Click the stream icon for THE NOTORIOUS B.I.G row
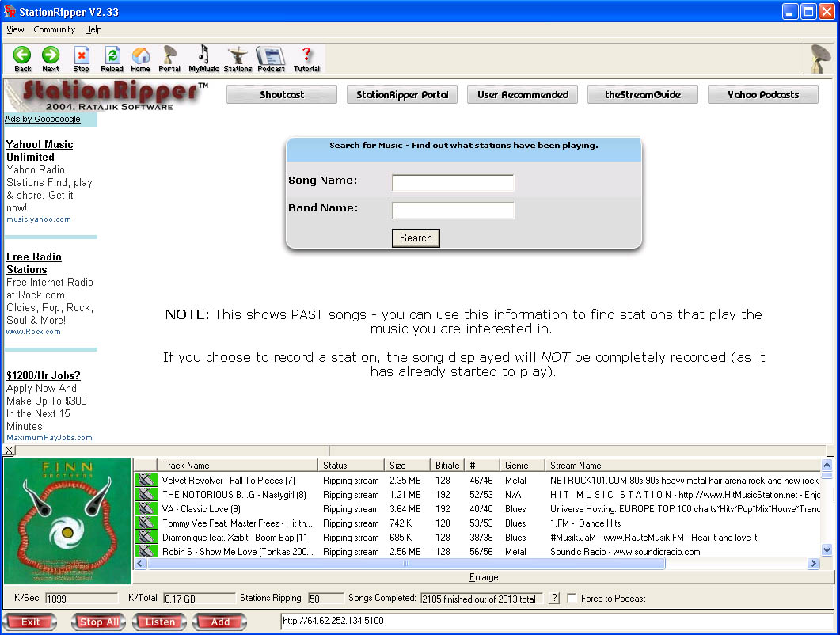840x635 pixels. pyautogui.click(x=146, y=495)
